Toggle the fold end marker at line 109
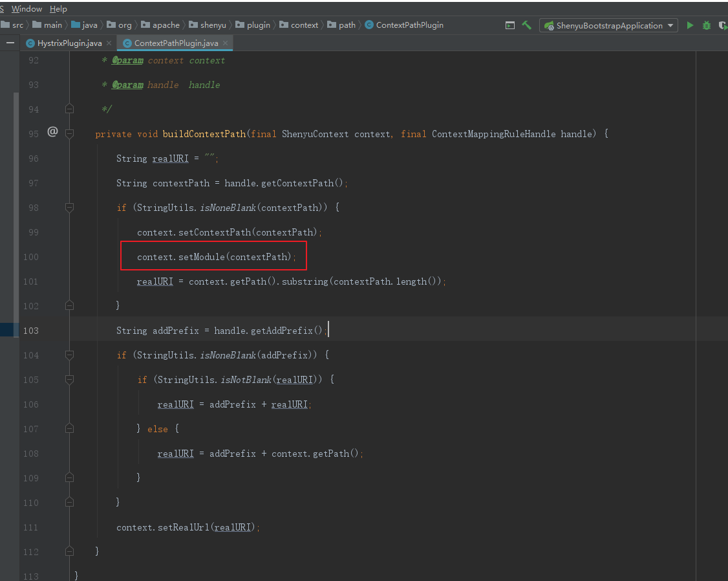Screen dimensions: 728x581 70,478
